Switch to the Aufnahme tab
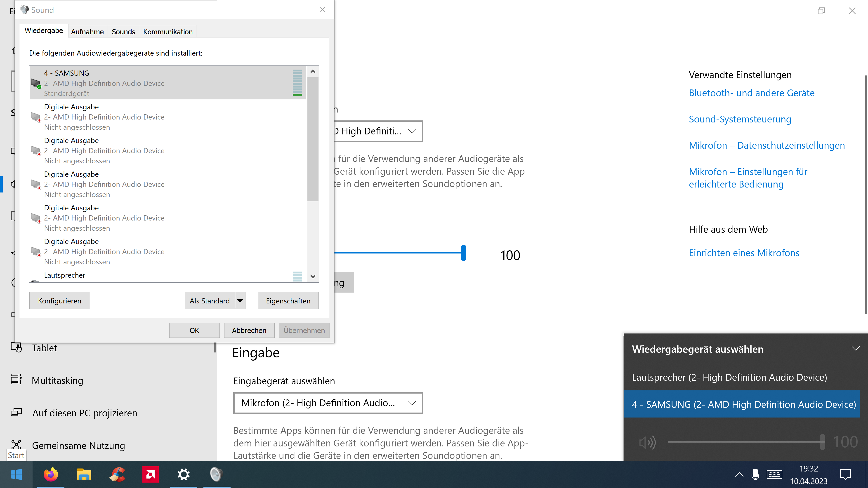This screenshot has width=868, height=488. (87, 32)
